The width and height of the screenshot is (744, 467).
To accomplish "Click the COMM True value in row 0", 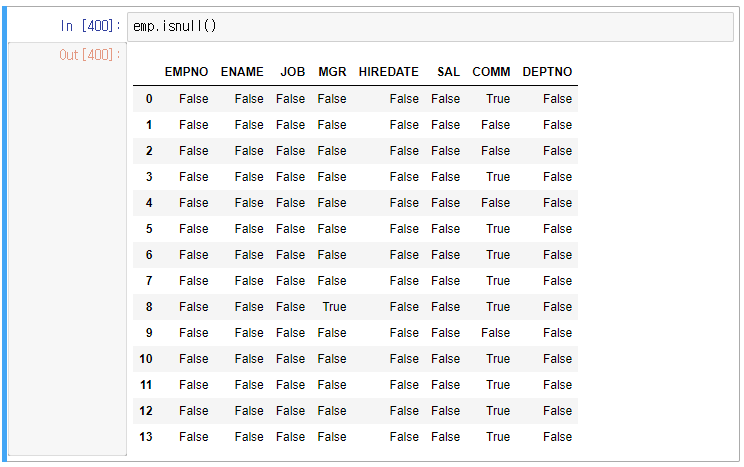I will click(498, 99).
